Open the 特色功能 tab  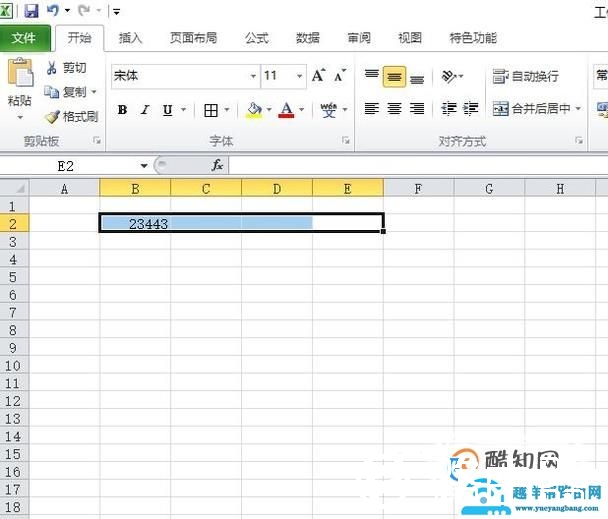click(473, 38)
